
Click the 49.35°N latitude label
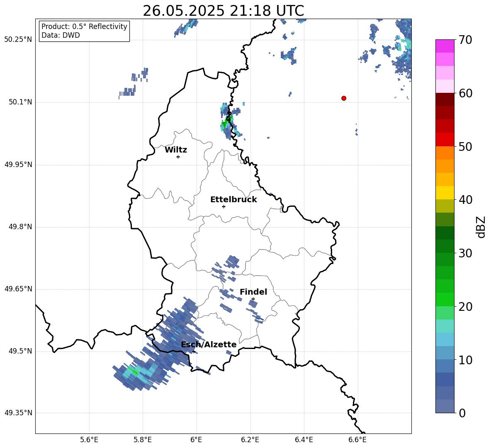[18, 413]
